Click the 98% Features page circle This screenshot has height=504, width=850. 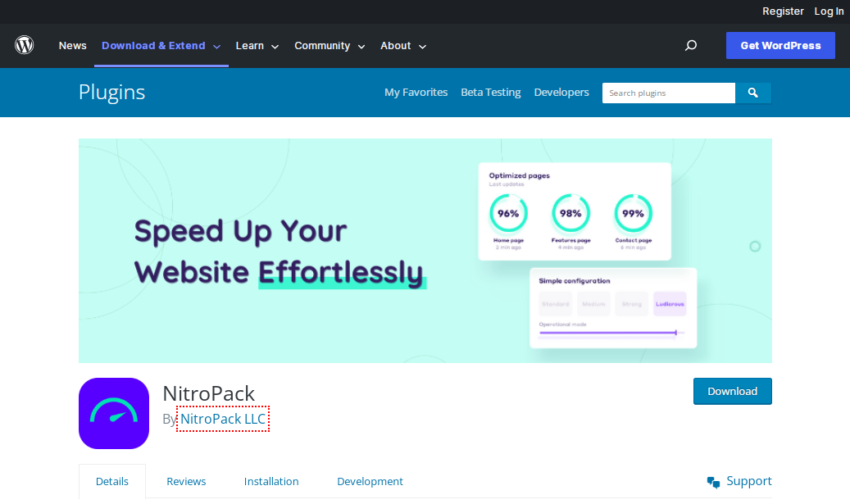(570, 214)
